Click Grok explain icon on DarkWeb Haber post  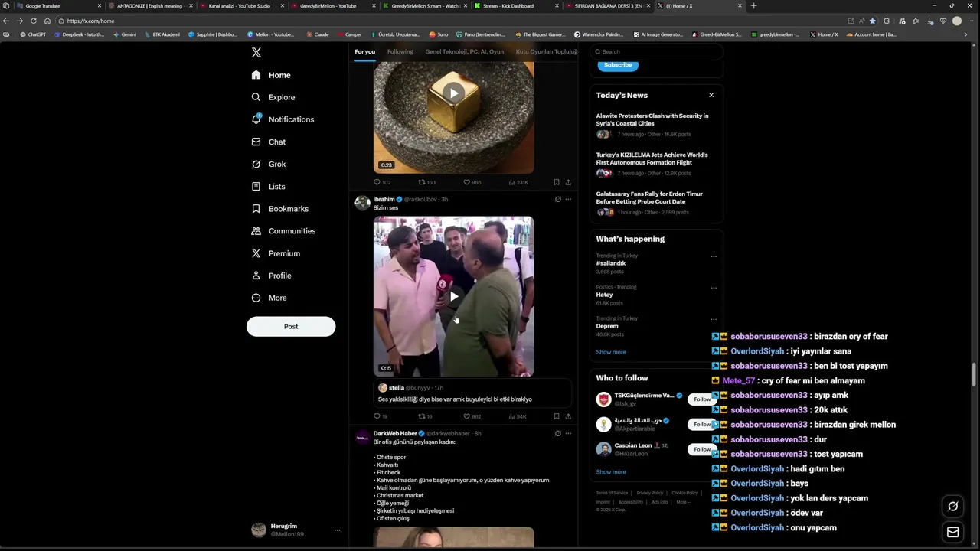pyautogui.click(x=557, y=433)
